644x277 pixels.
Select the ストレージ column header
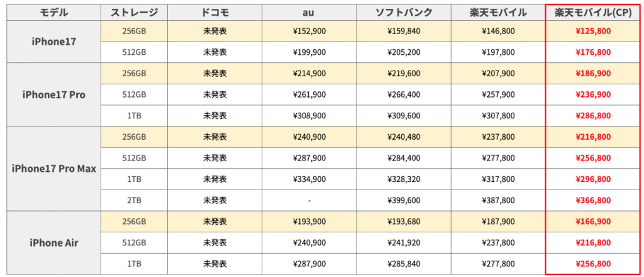(134, 13)
